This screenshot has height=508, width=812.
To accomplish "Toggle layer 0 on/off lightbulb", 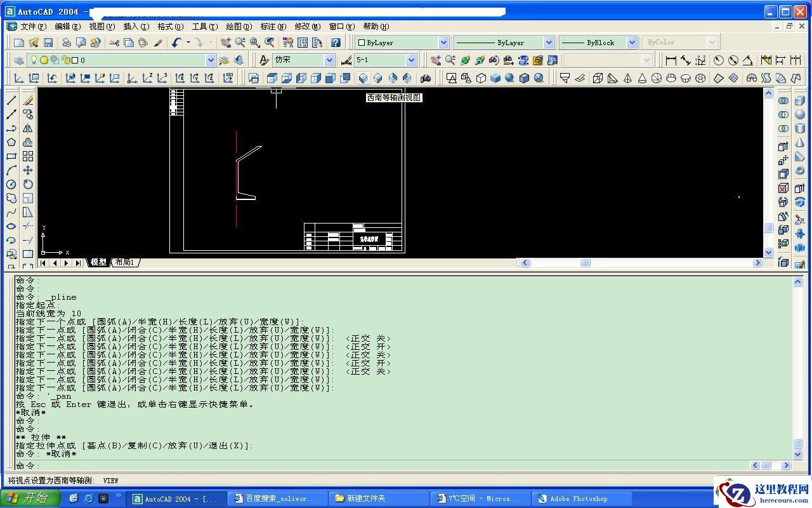I will [34, 60].
